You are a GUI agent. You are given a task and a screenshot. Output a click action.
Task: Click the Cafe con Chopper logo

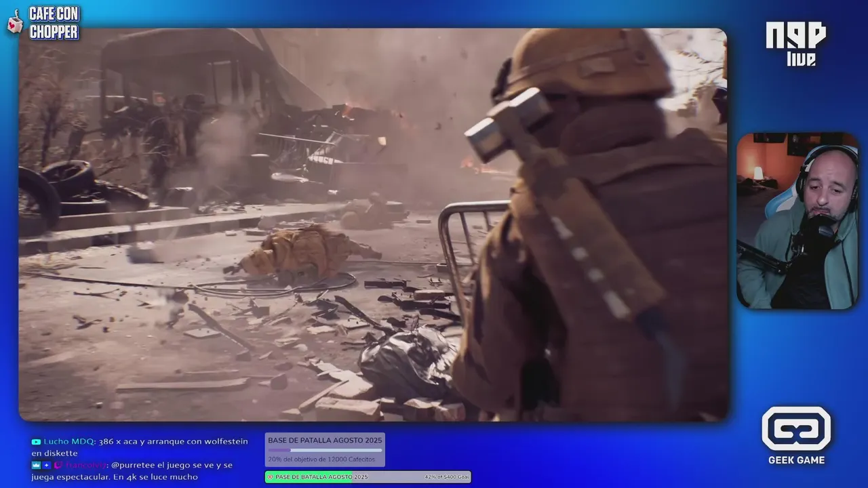pyautogui.click(x=43, y=22)
